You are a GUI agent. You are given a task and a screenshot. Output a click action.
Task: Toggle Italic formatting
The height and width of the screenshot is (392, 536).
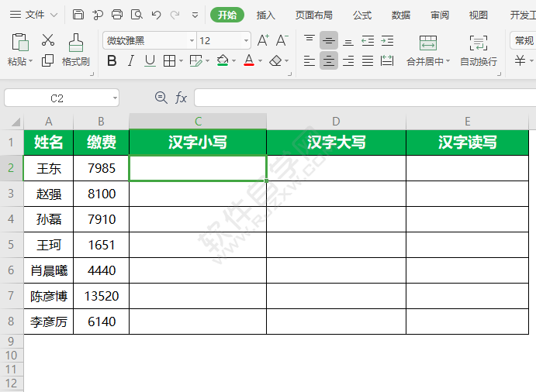(130, 61)
